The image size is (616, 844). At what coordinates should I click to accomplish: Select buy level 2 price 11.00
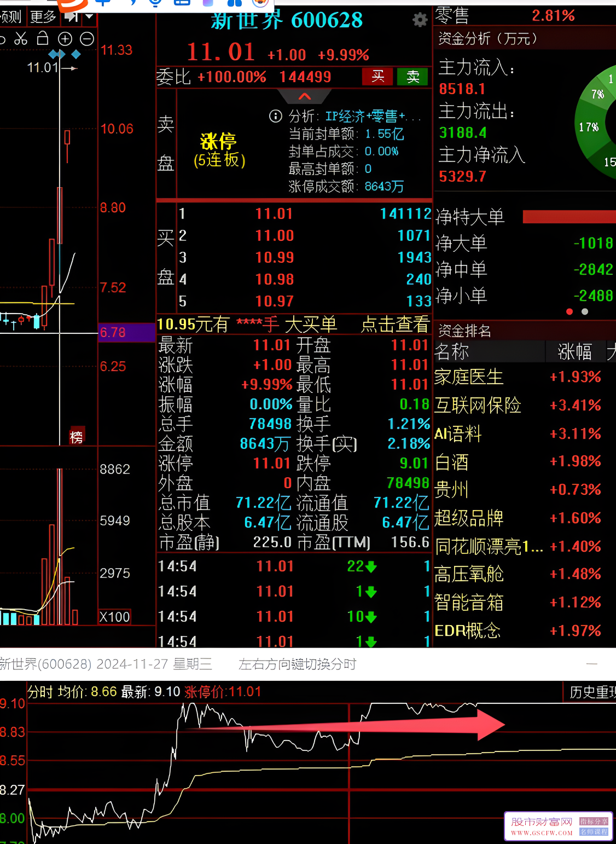[275, 236]
